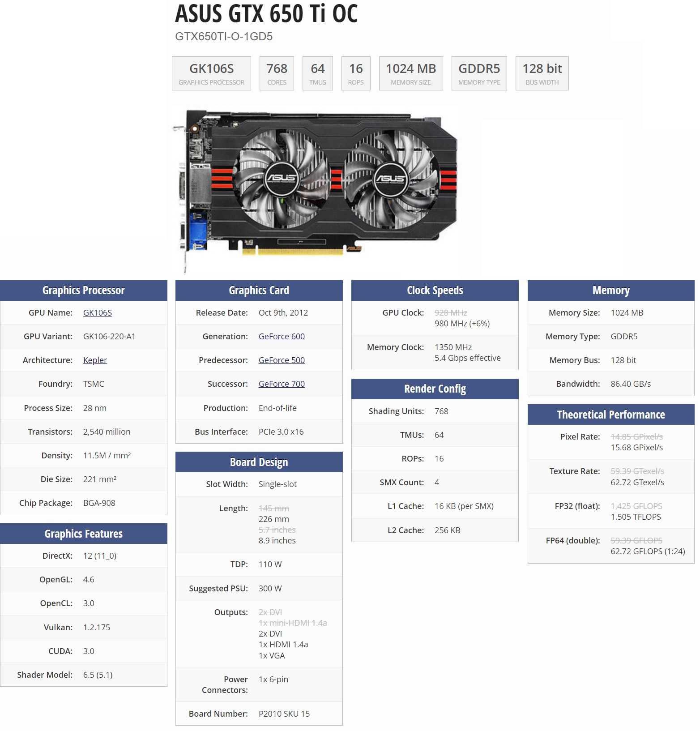Click the Single-slot slot width value
This screenshot has height=731, width=700.
277,484
